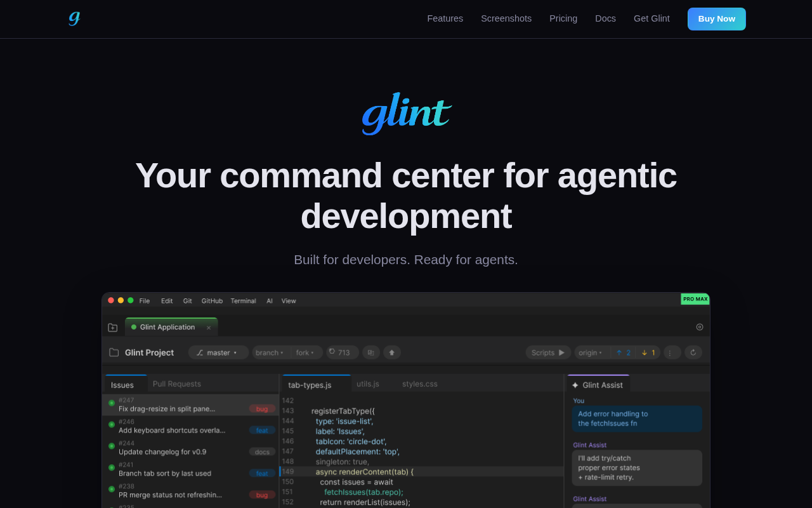Click the Buy Now button
This screenshot has width=812, height=508.
pyautogui.click(x=716, y=19)
